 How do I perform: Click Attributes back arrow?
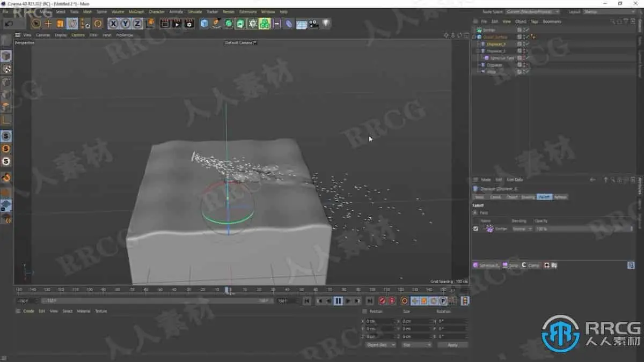pyautogui.click(x=592, y=180)
